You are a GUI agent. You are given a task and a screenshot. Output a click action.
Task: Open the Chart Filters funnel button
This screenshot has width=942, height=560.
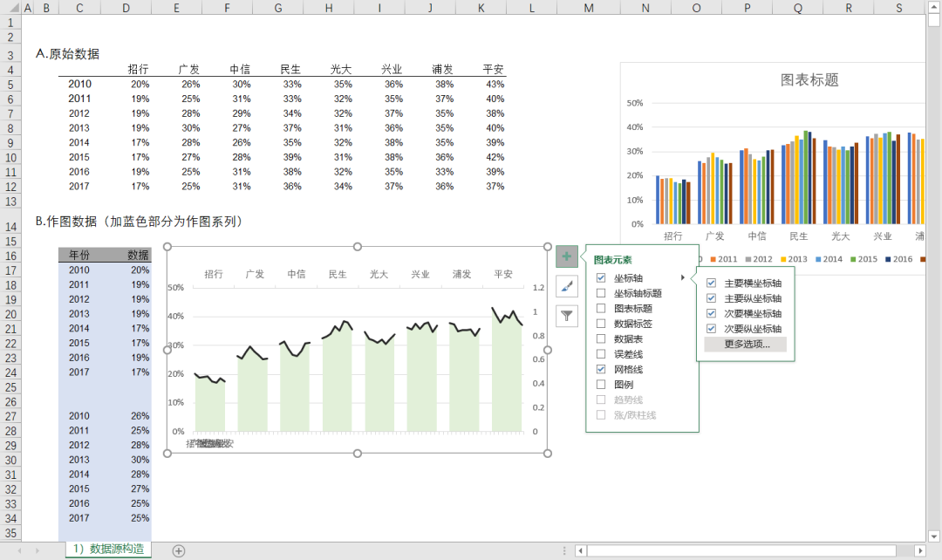(567, 316)
